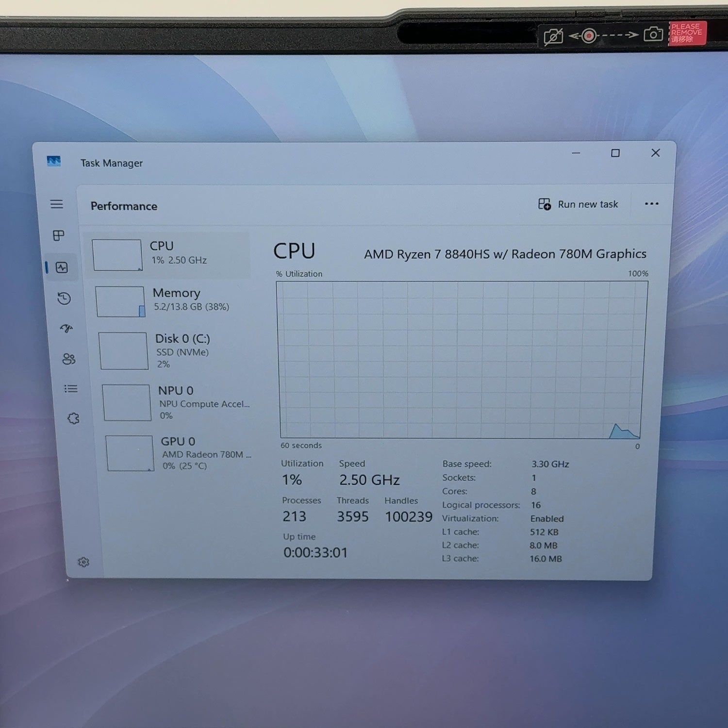The width and height of the screenshot is (728, 728).
Task: Close the Task Manager window
Action: 656,153
